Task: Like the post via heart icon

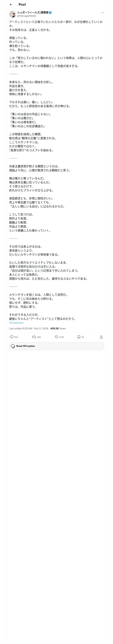Action: tap(56, 337)
